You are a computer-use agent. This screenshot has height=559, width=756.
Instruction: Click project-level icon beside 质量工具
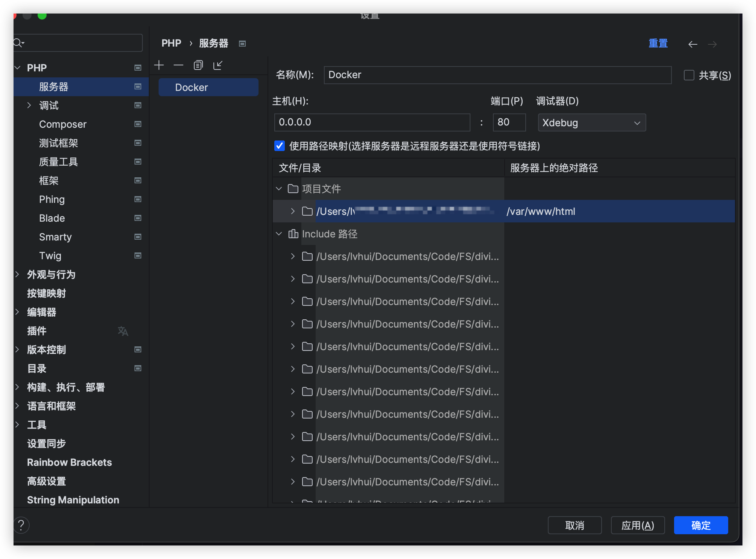pyautogui.click(x=138, y=162)
